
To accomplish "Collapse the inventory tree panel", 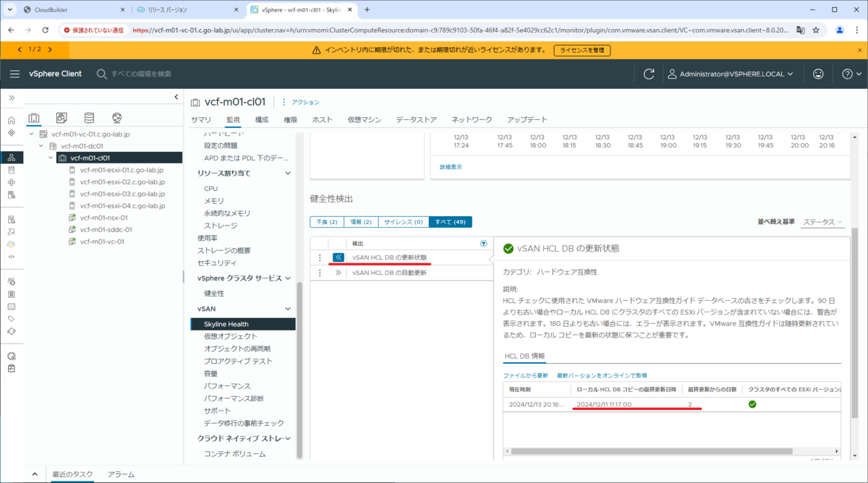I will click(x=176, y=97).
